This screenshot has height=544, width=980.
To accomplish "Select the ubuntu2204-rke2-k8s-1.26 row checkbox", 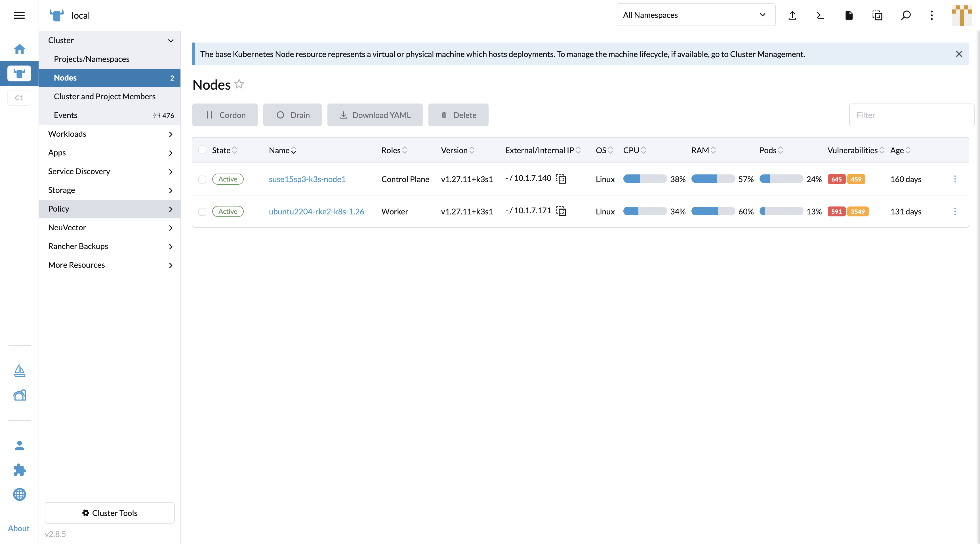I will click(x=202, y=212).
